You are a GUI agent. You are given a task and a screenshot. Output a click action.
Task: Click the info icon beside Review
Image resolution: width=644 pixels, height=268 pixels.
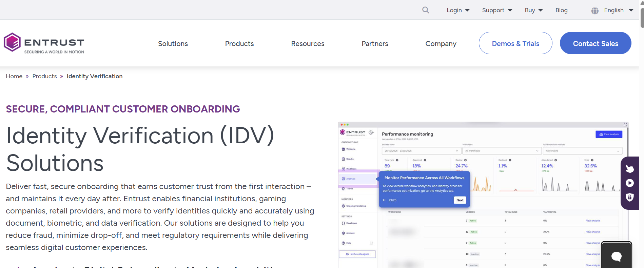(465, 160)
